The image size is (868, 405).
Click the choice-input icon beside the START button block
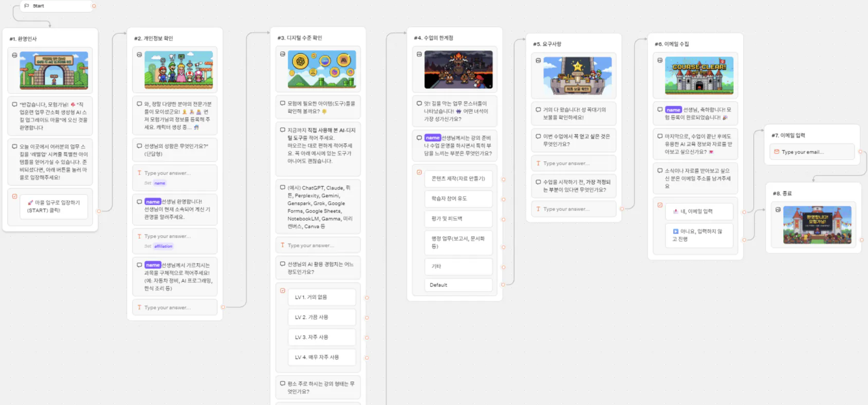(14, 197)
